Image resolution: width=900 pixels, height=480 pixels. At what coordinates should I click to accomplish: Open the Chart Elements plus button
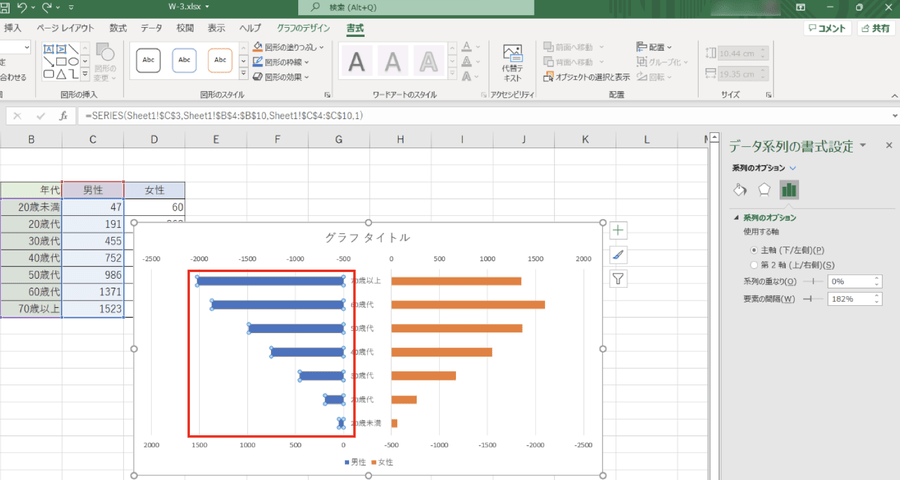point(618,231)
